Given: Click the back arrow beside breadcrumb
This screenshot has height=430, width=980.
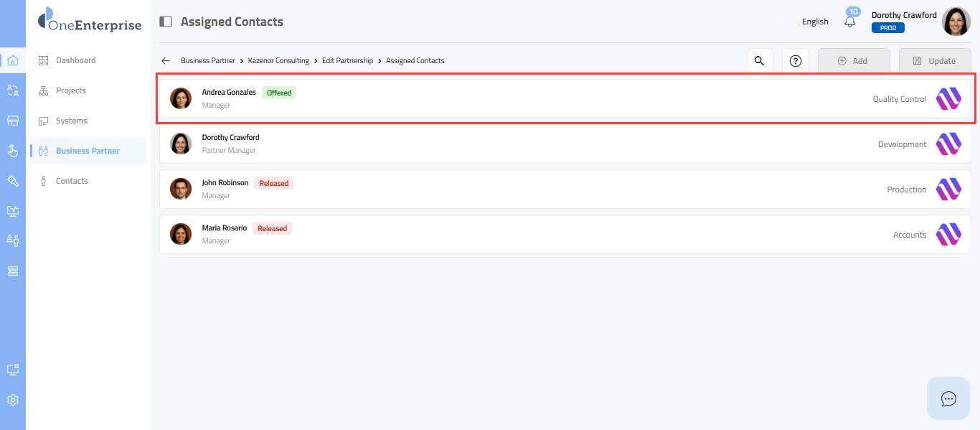Looking at the screenshot, I should (166, 61).
